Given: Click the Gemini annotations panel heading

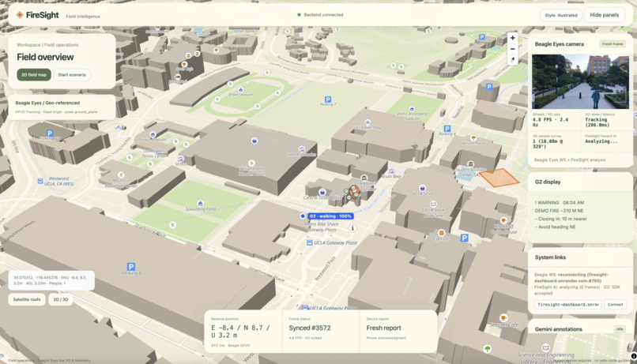Looking at the screenshot, I should click(x=558, y=329).
